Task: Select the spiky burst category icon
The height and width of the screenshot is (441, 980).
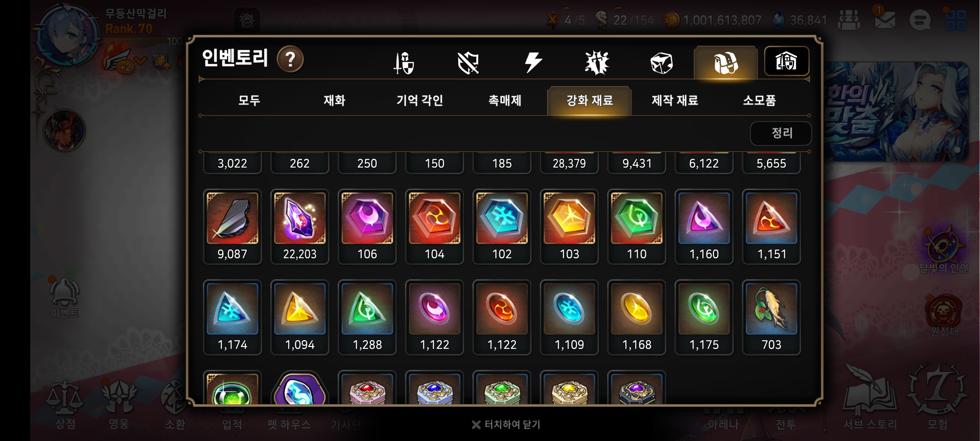Action: click(597, 63)
